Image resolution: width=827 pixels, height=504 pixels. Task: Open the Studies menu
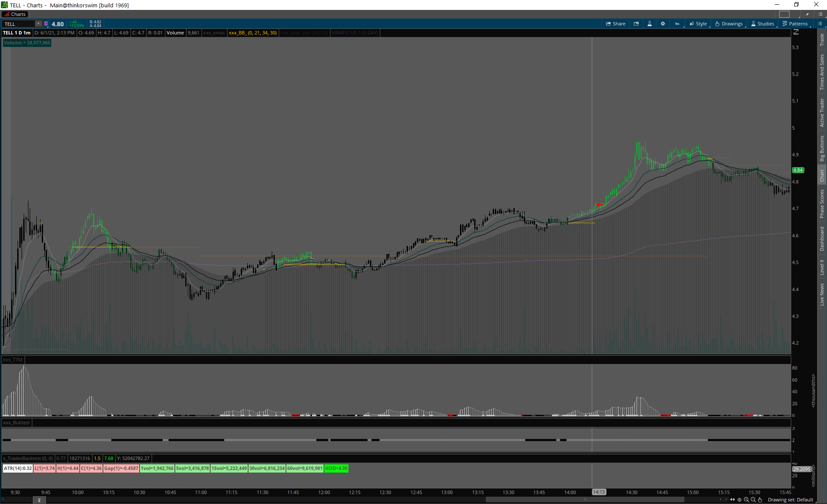click(x=762, y=24)
